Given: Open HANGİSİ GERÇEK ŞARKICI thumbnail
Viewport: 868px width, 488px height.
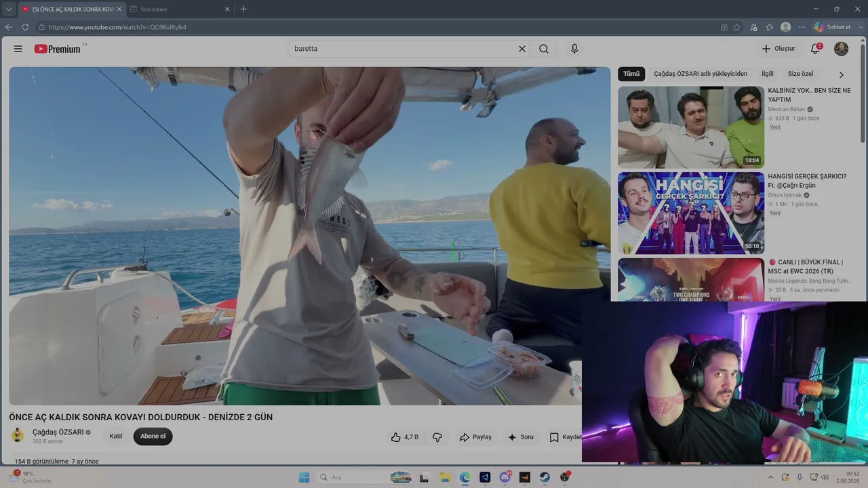Looking at the screenshot, I should click(x=691, y=213).
